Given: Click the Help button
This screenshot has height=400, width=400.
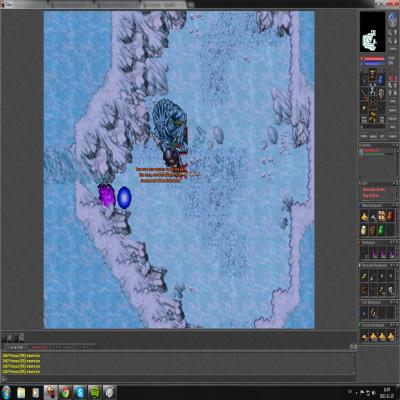Looking at the screenshot, I should click(393, 127).
